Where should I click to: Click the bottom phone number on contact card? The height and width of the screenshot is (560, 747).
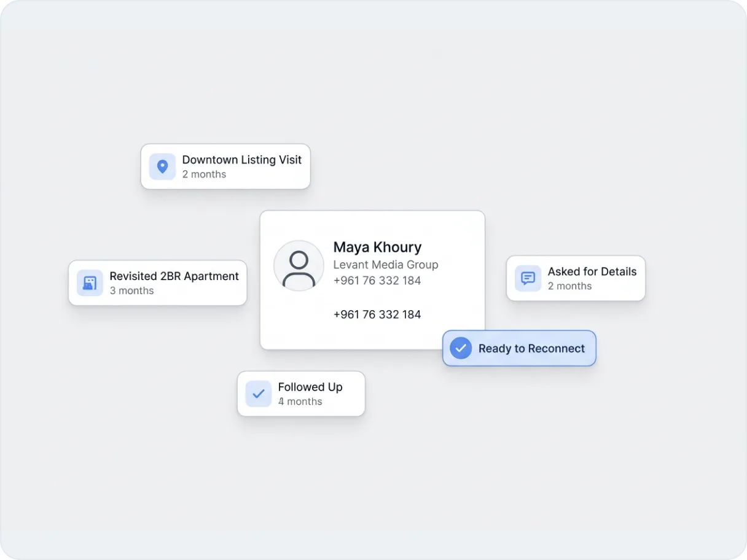pos(377,314)
